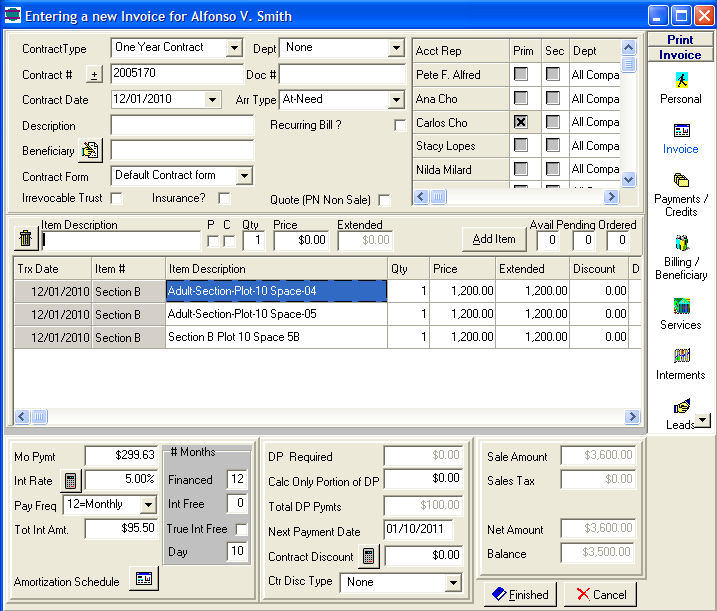Enable the Recurring Bill checkbox
The image size is (717, 611).
tap(400, 125)
